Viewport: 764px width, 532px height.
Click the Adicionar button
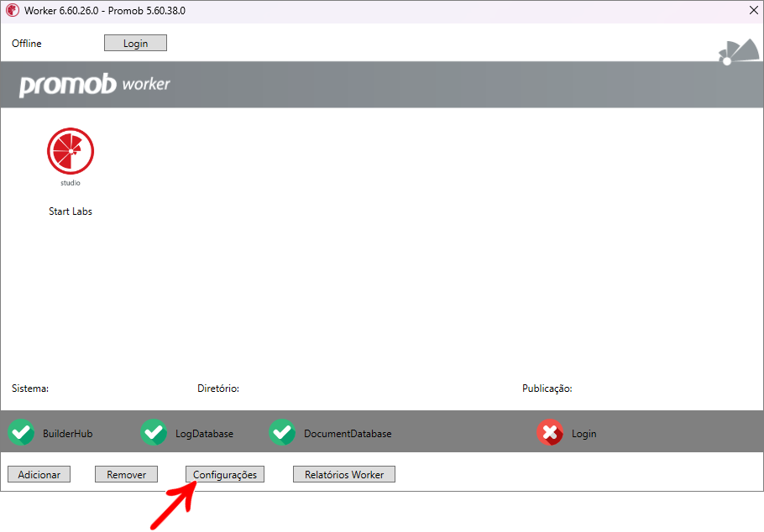[39, 474]
